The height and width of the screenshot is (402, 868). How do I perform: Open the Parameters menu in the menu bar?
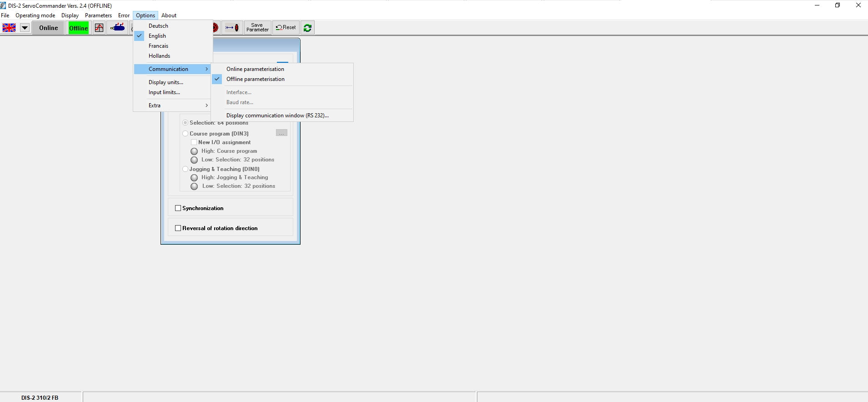click(98, 15)
